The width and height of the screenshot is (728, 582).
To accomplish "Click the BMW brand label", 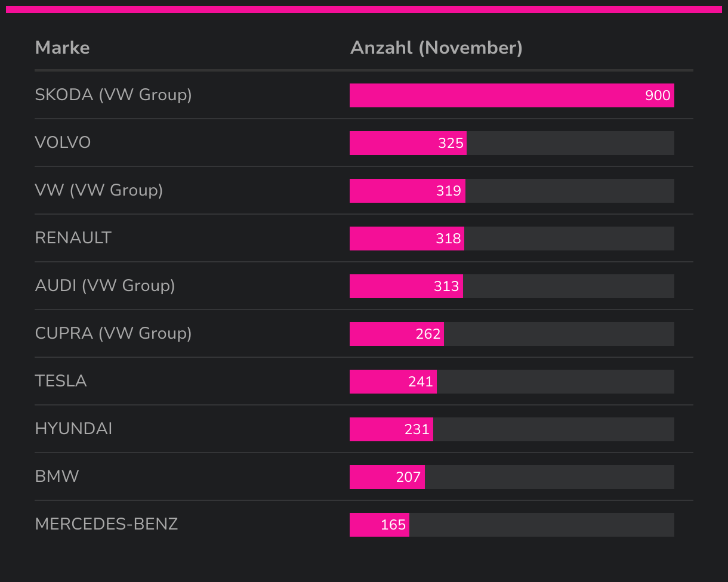I will 57,476.
